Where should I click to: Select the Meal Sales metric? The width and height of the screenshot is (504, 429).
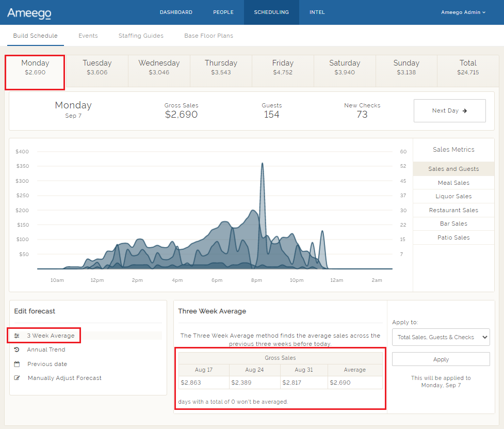(453, 182)
